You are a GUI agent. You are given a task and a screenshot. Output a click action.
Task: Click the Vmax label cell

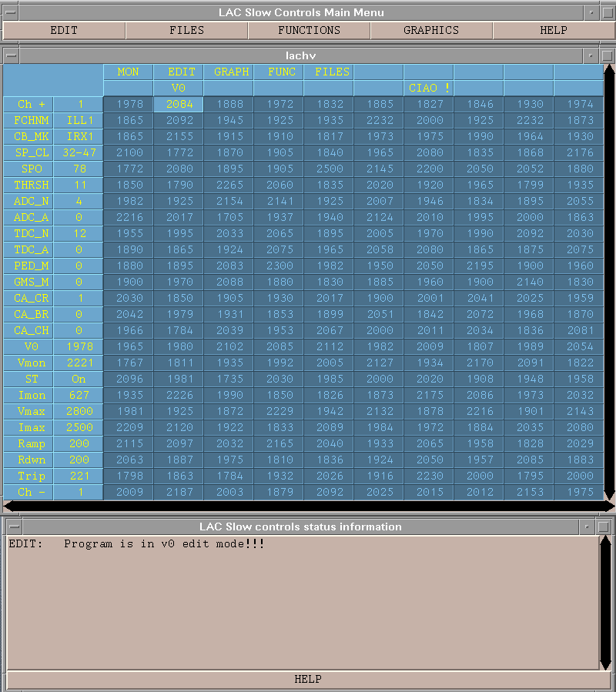28,411
